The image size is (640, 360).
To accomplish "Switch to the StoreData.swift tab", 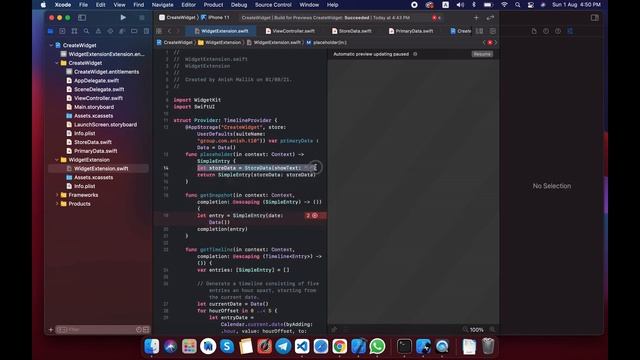I will point(351,31).
